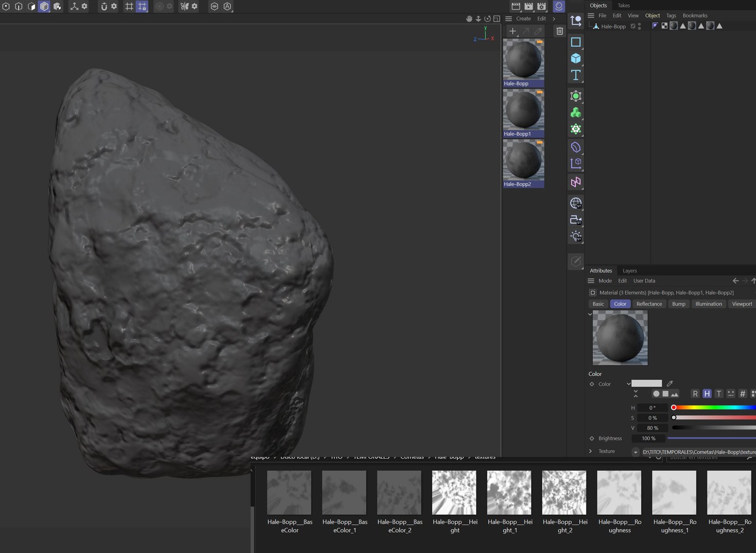Open Material Manager hamburger menu

click(509, 18)
